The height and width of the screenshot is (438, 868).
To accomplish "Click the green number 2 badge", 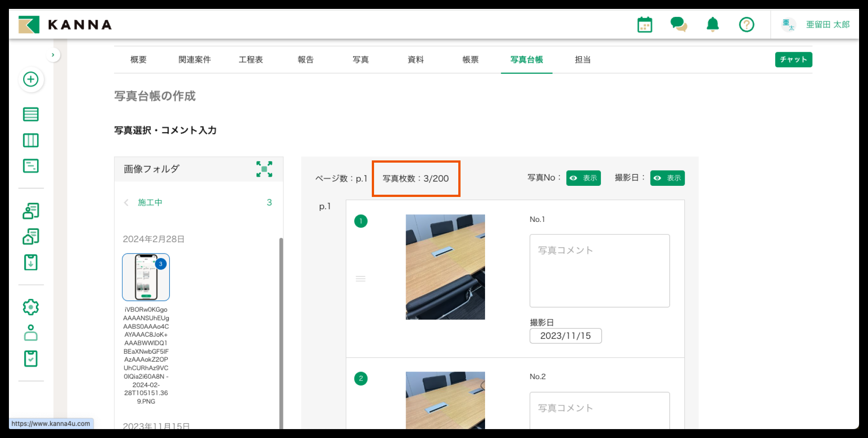I will coord(361,379).
